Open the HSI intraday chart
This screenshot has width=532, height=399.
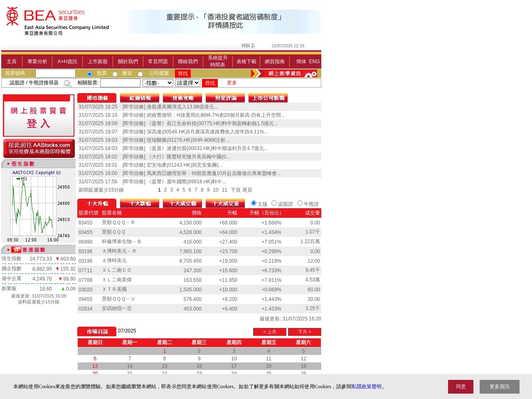coord(39,206)
